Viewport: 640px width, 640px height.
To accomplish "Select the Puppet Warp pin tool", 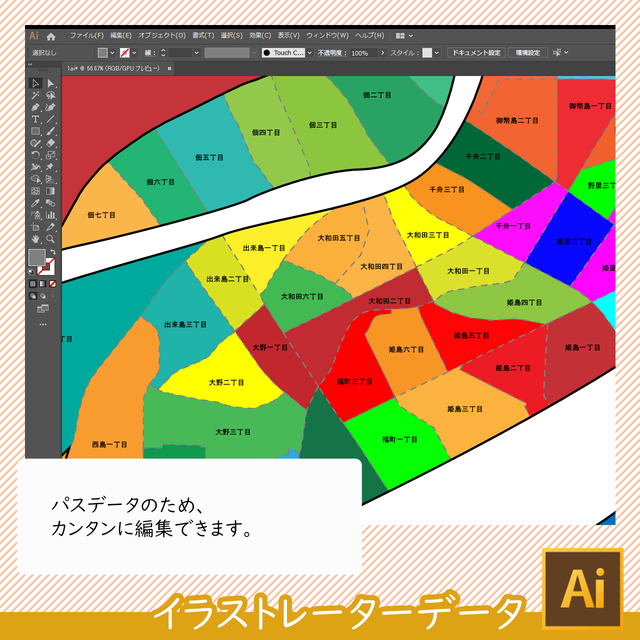I will [x=51, y=167].
